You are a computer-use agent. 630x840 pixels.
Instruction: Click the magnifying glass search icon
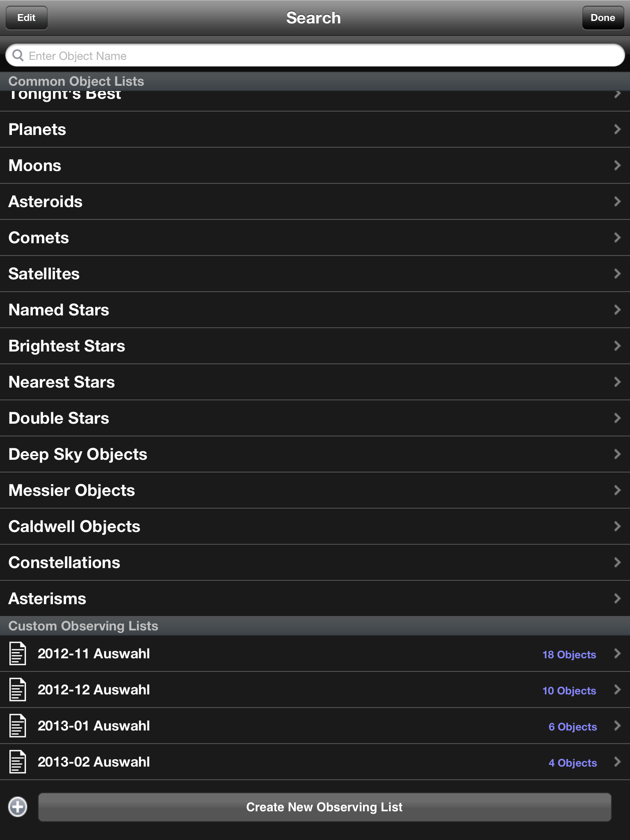point(18,55)
